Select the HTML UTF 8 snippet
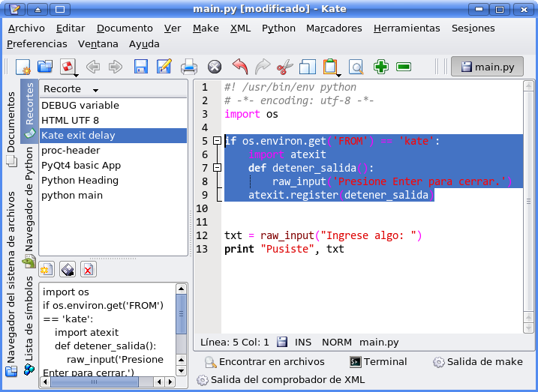 click(x=113, y=120)
